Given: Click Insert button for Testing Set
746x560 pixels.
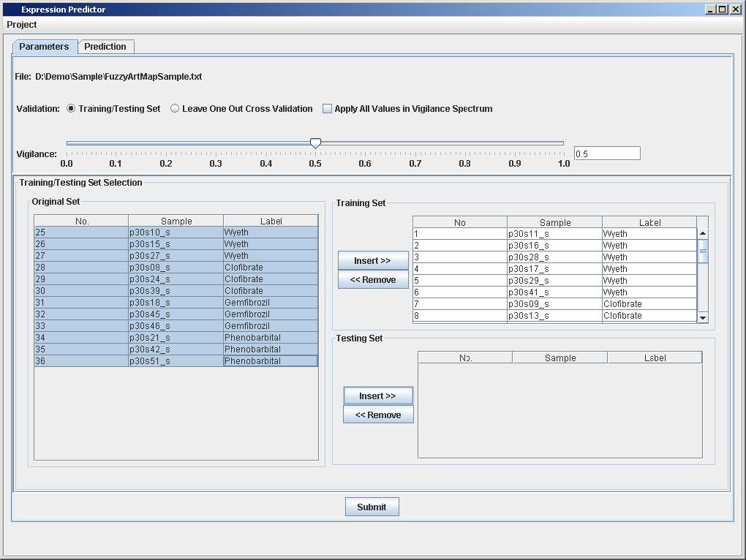Looking at the screenshot, I should tap(378, 396).
